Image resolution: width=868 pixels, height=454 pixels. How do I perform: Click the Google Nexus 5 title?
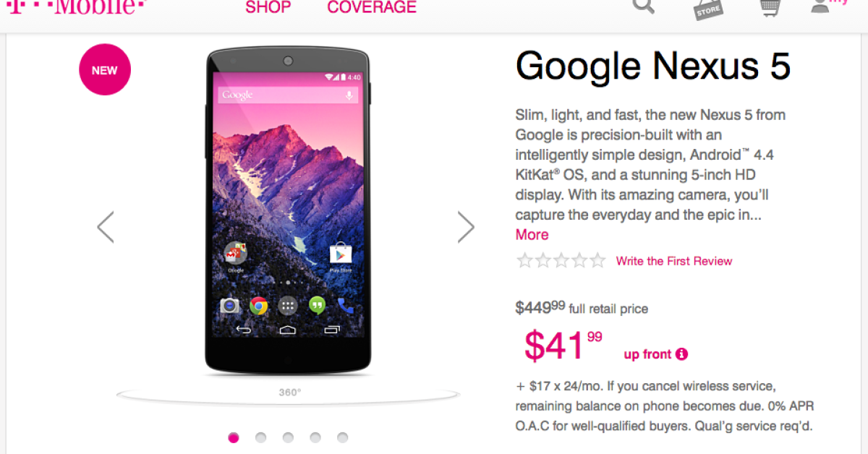653,67
